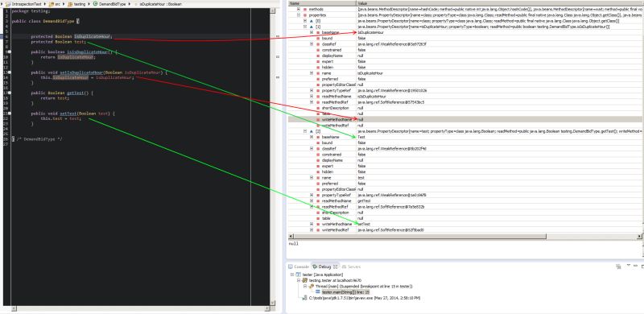The height and width of the screenshot is (314, 644).
Task: Expand readMethodName with value isIsDuplicateHour
Action: (x=312, y=96)
